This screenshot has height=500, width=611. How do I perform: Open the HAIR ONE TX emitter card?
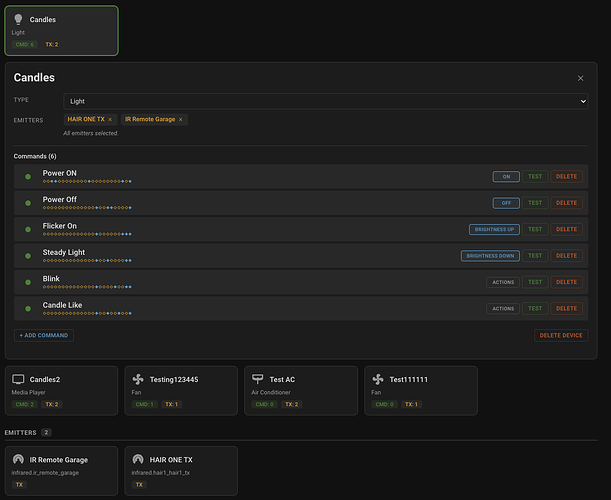click(181, 471)
